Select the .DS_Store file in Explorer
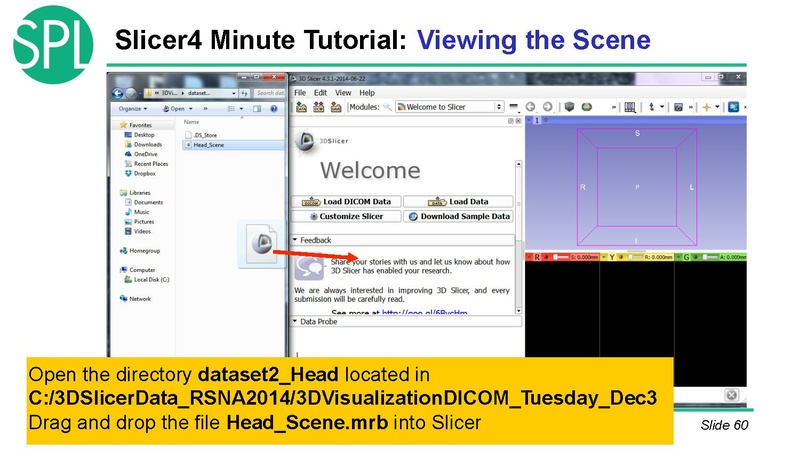Viewport: 800px width, 450px height. coord(201,135)
